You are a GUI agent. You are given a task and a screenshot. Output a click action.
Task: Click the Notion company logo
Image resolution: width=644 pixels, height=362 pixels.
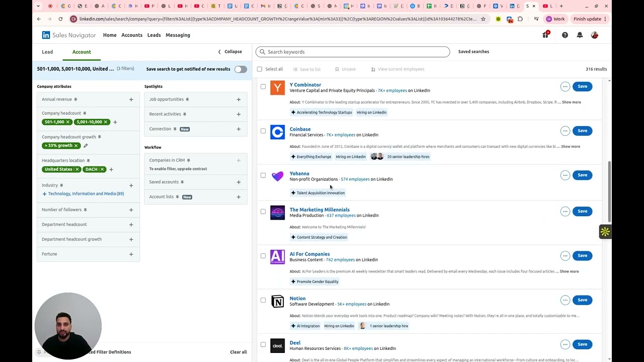tap(277, 301)
